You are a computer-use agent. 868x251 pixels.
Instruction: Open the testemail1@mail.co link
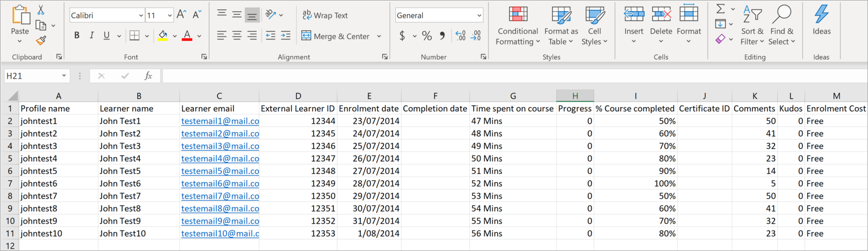[x=220, y=121]
